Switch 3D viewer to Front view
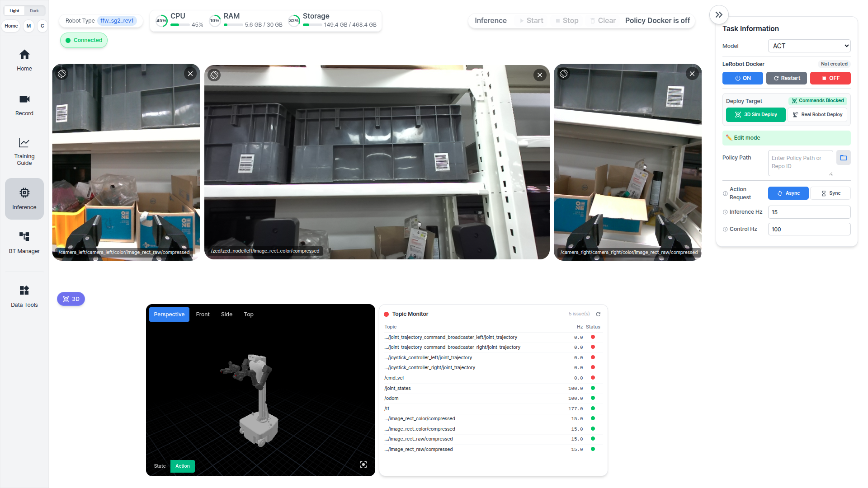 [203, 314]
